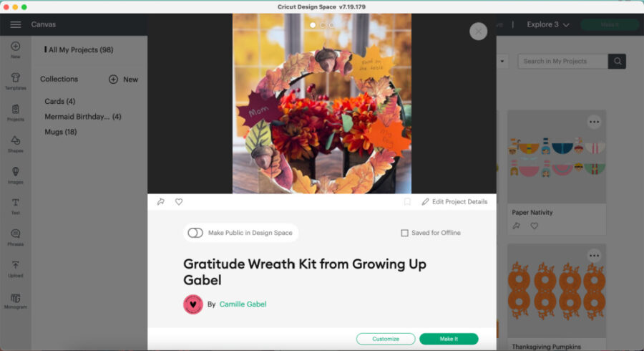This screenshot has width=644, height=351.
Task: Open the Thanksgiving Pumpkins three-dot options menu
Action: (x=594, y=256)
